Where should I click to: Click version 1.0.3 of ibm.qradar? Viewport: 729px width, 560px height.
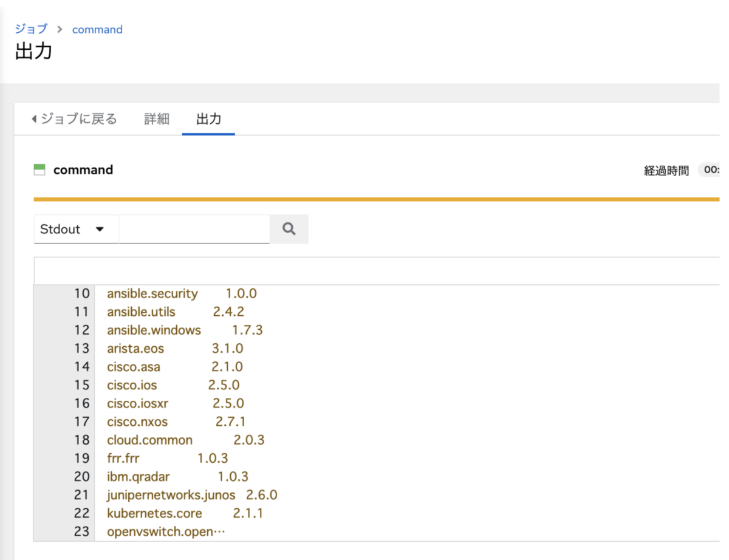233,476
